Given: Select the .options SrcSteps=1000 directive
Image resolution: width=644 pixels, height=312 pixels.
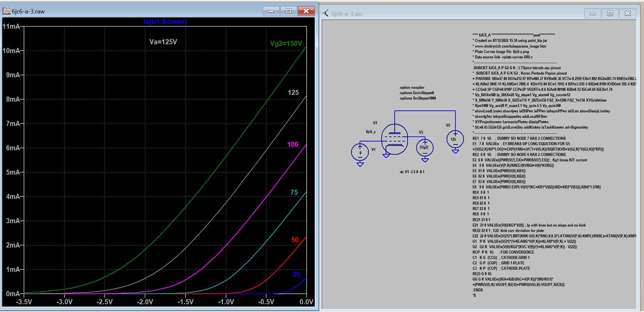Looking at the screenshot, I should pyautogui.click(x=418, y=98).
